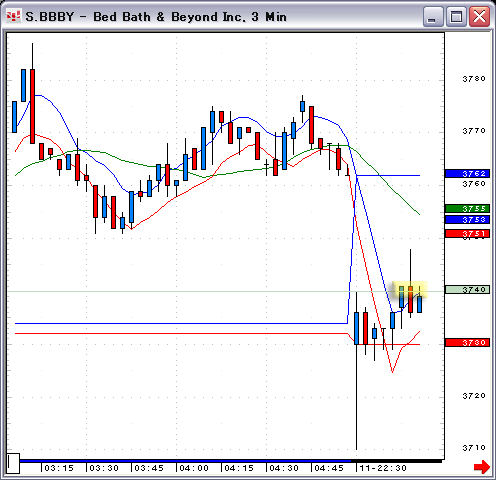The image size is (496, 480).
Task: Click the 04:30 time axis label
Action: [284, 468]
